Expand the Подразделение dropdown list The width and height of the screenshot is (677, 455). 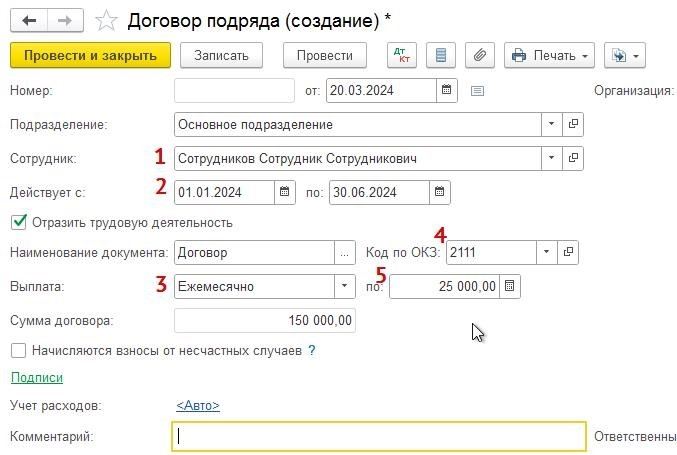[x=551, y=124]
